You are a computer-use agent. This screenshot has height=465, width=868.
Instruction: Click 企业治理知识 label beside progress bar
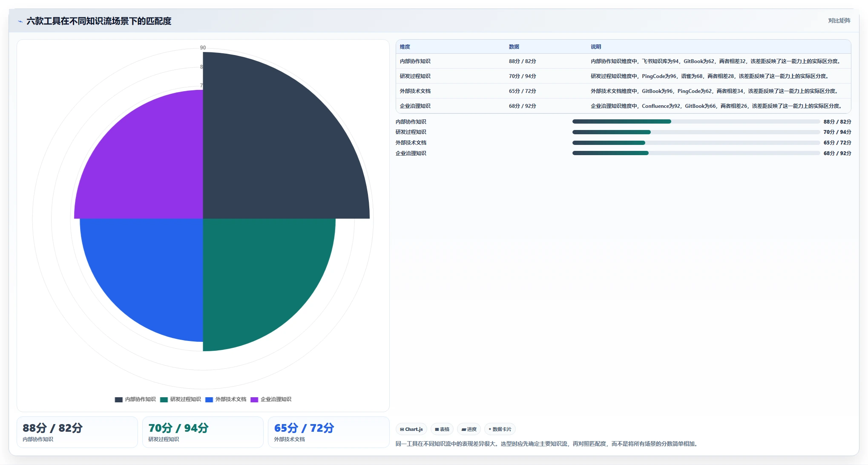tap(411, 153)
